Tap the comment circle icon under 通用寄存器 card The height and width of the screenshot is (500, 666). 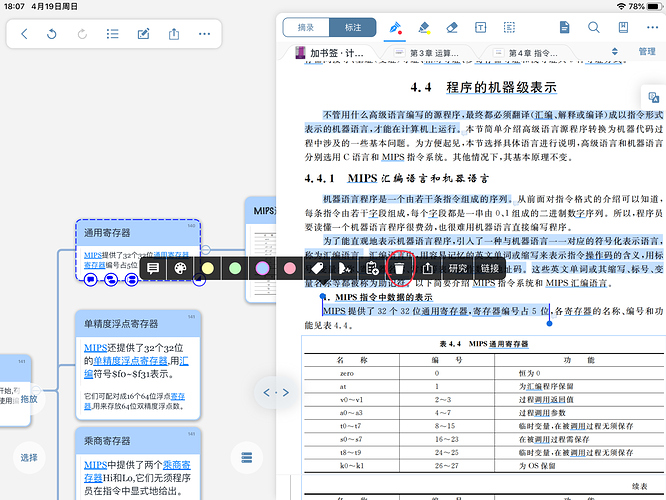(x=90, y=280)
